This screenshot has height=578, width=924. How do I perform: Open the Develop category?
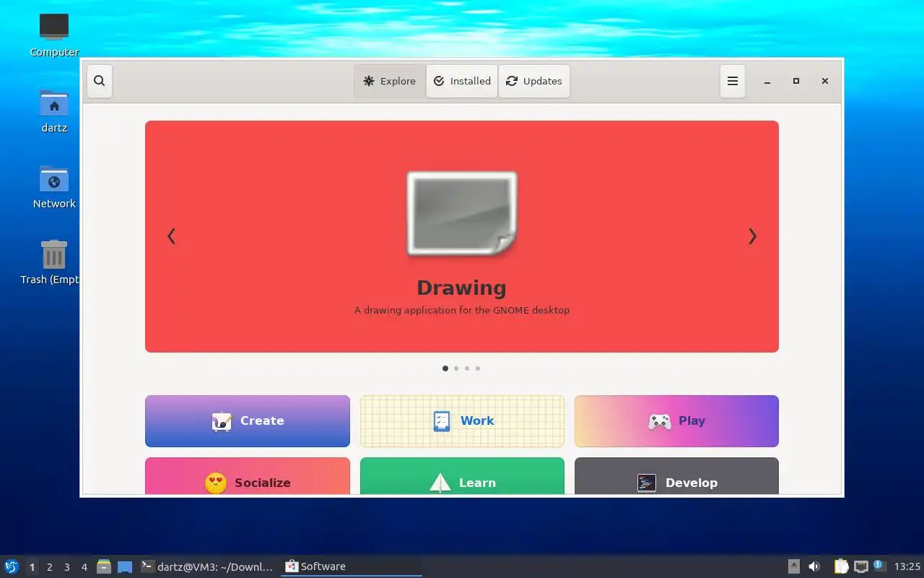point(676,476)
